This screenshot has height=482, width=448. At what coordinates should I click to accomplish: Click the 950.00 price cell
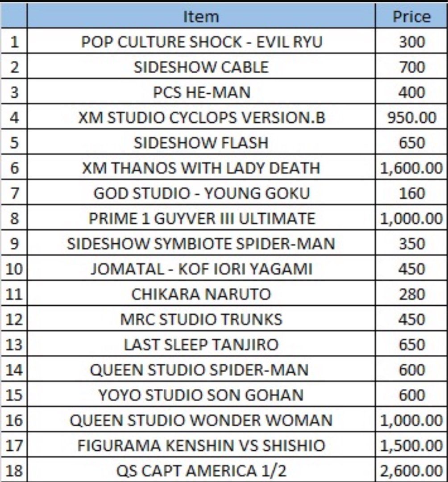pos(411,116)
